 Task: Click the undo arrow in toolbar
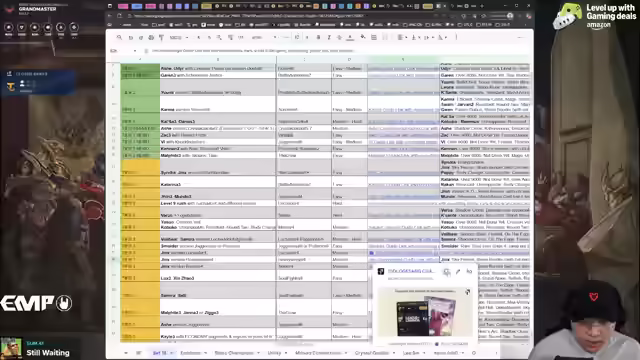coord(131,38)
